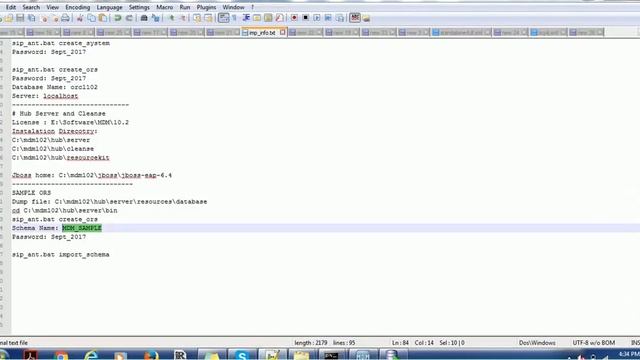Open the Search menu

click(31, 7)
